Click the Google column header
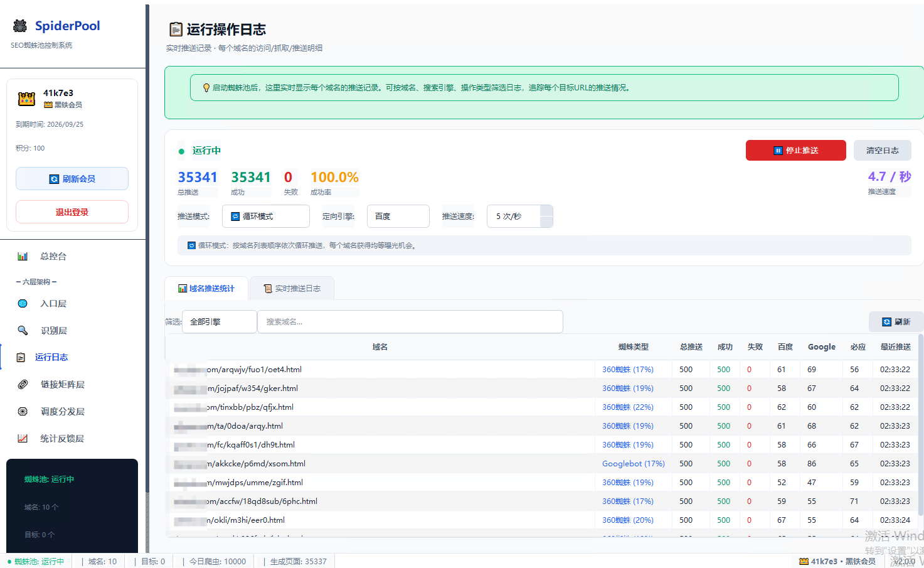 [822, 347]
